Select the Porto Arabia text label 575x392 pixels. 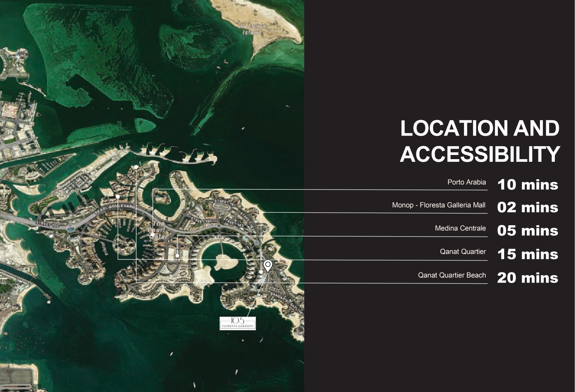pyautogui.click(x=466, y=182)
